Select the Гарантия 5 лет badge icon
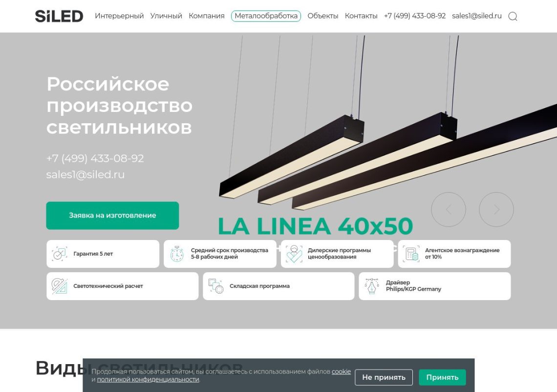Viewport: 557px width, 392px height. tap(60, 253)
